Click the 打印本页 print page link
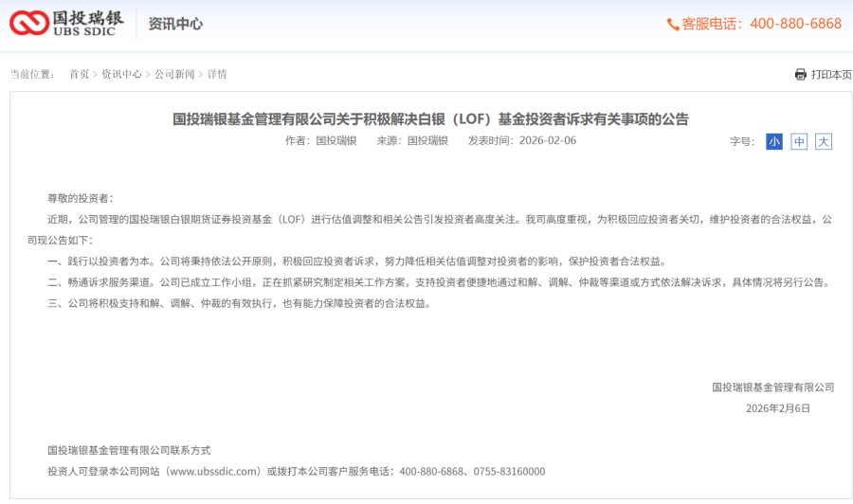Screen dimensions: 853x504 click(831, 75)
